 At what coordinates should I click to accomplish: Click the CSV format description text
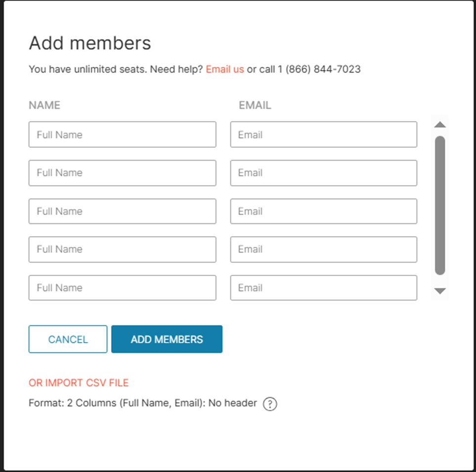[143, 403]
